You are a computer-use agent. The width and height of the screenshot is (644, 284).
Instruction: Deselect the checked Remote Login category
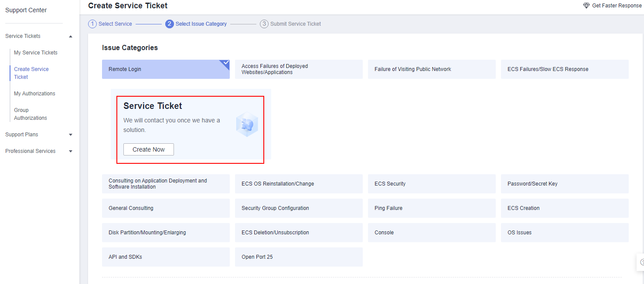pyautogui.click(x=166, y=69)
